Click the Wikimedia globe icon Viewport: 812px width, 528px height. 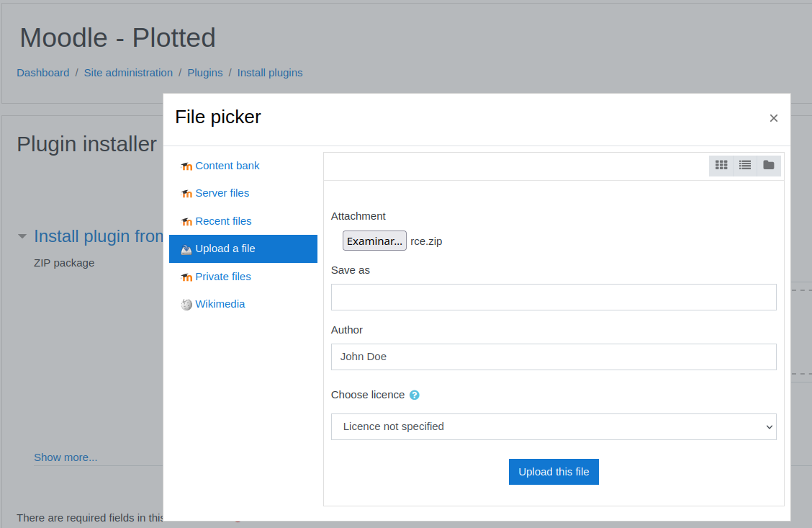186,305
